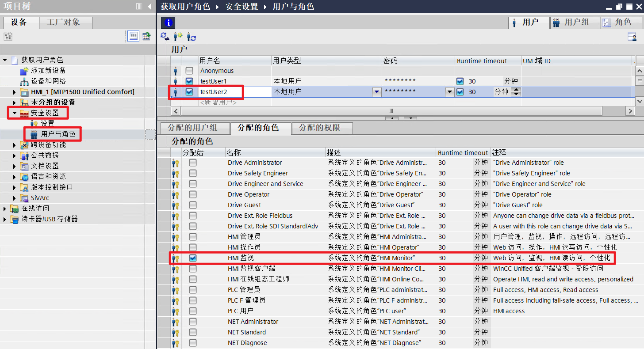This screenshot has height=349, width=644.
Task: Open 添加新设备 in the project tree
Action: tap(48, 70)
